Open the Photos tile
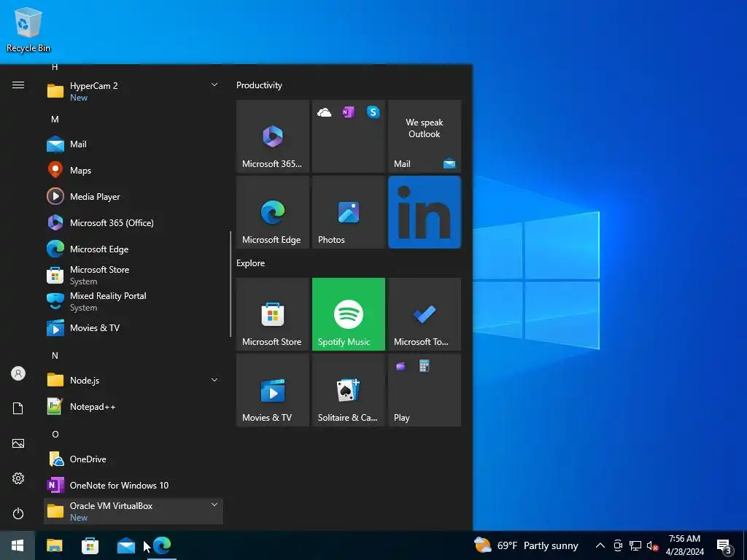The height and width of the screenshot is (560, 747). pyautogui.click(x=348, y=212)
